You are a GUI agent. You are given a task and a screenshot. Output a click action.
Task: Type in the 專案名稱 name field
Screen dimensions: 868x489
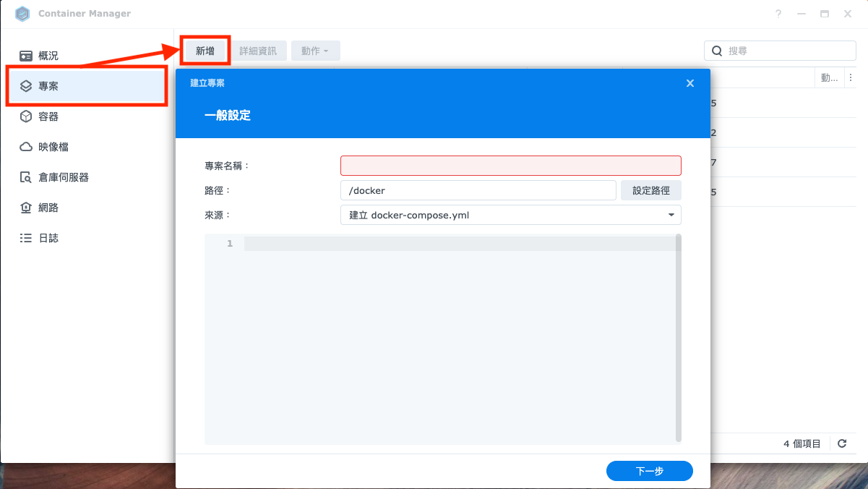[510, 165]
